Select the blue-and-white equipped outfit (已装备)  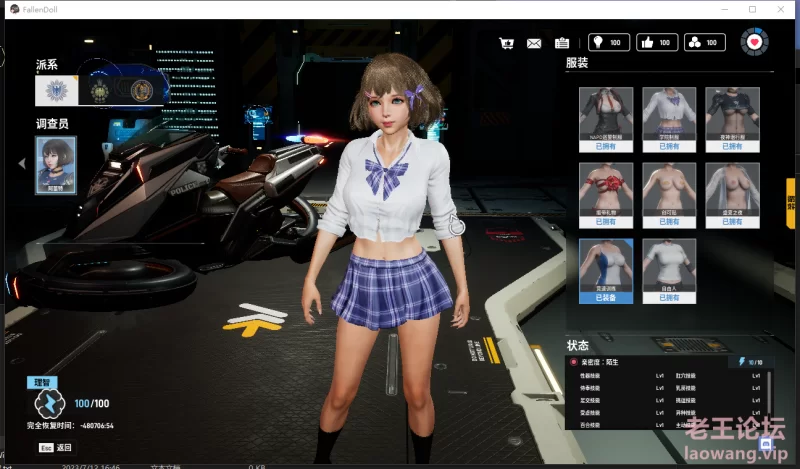coord(606,271)
